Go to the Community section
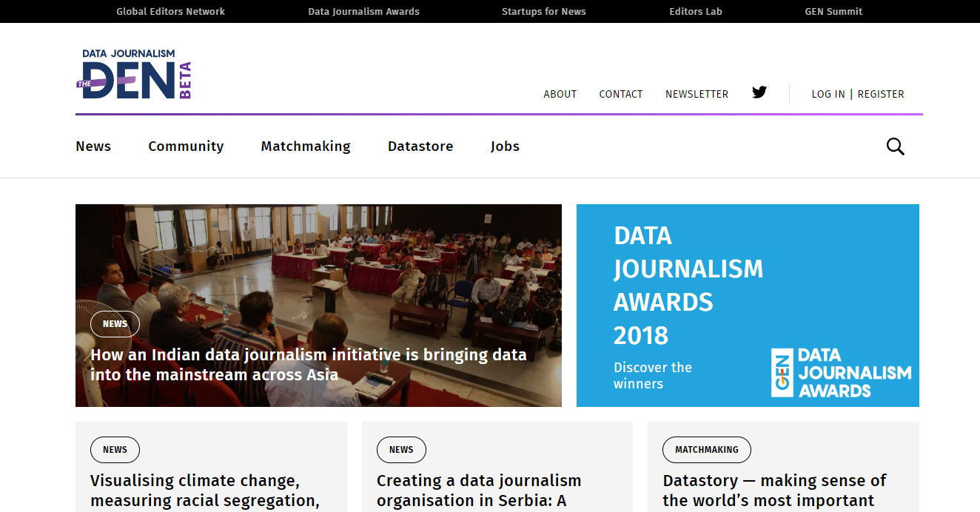The height and width of the screenshot is (512, 980). 186,146
